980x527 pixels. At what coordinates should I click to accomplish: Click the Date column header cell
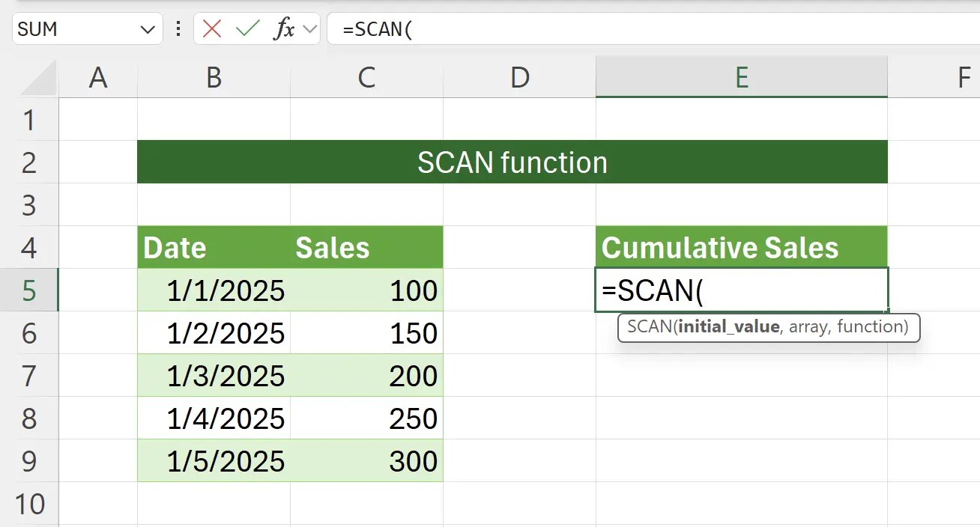[214, 247]
